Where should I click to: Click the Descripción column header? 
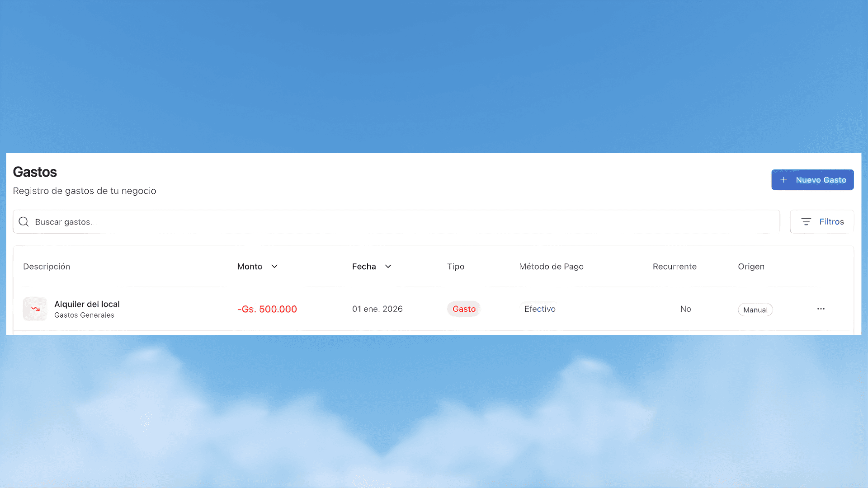[x=47, y=267]
